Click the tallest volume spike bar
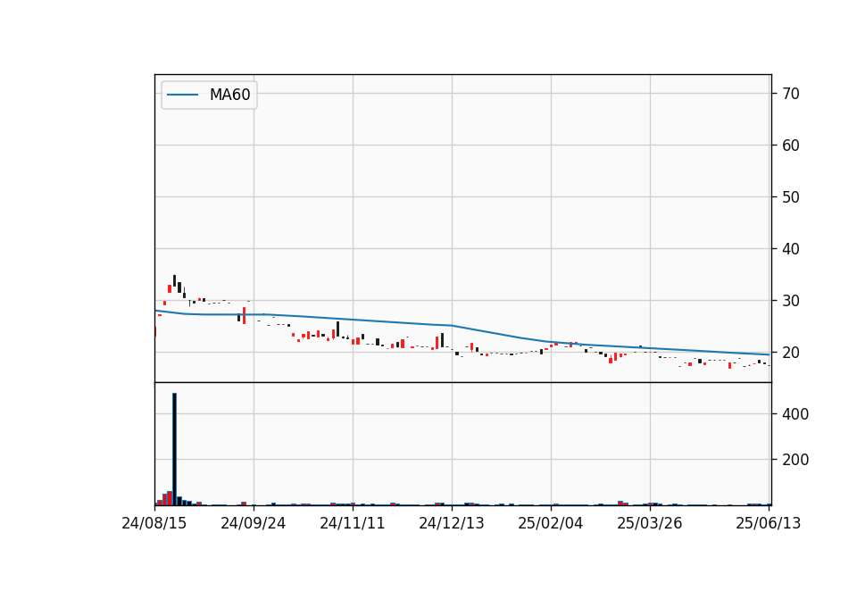Viewport: 857px width, 616px height. pos(174,449)
